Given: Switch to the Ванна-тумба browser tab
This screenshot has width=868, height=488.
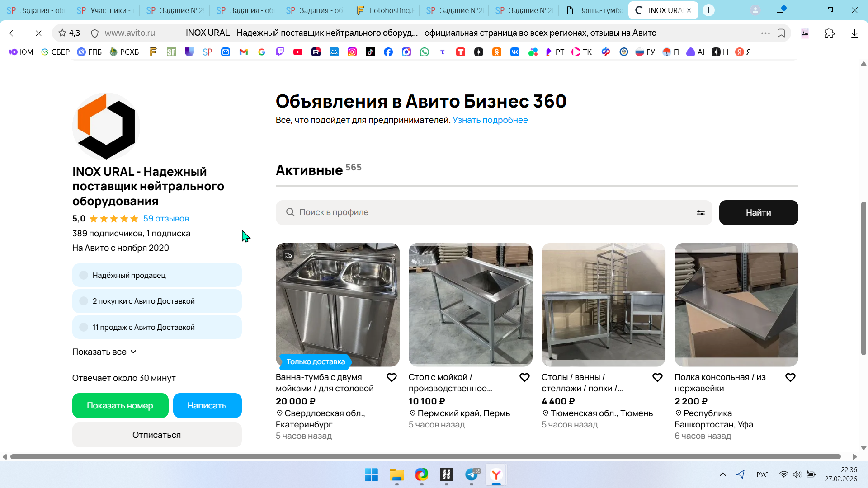Looking at the screenshot, I should tap(594, 10).
